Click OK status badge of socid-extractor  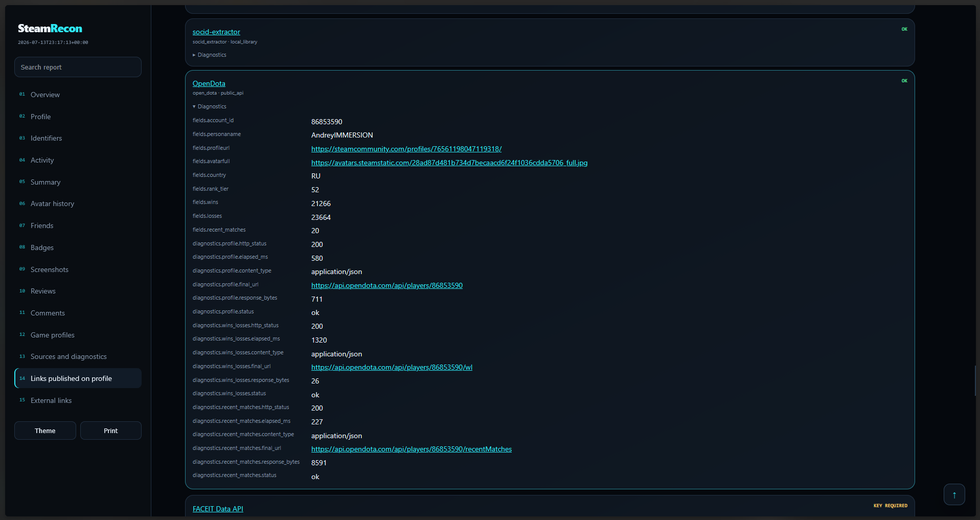(x=904, y=29)
